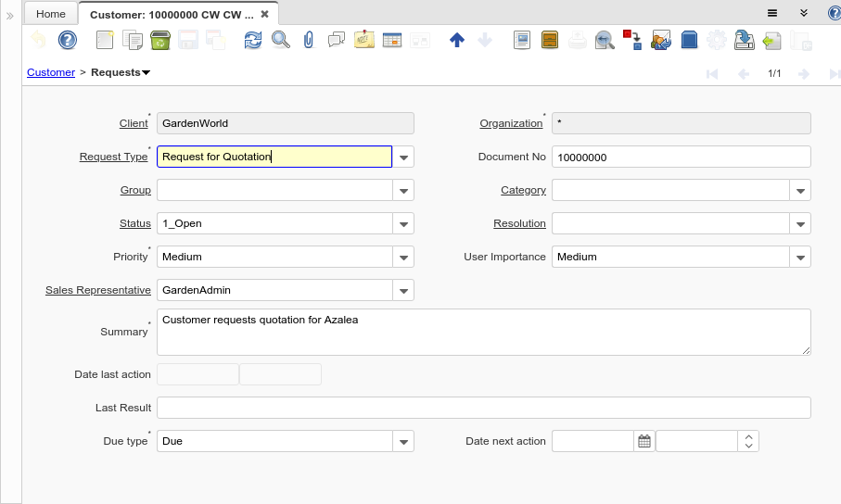841x504 pixels.
Task: Open Find record with magnifying glass icon
Action: click(280, 40)
